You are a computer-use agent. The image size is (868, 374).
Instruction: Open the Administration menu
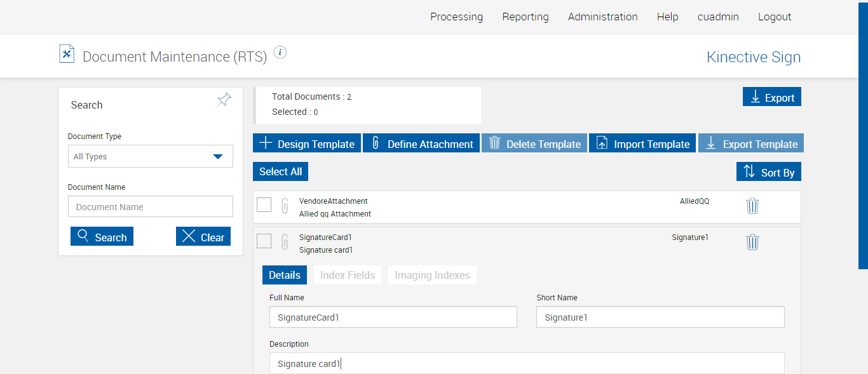[x=602, y=17]
